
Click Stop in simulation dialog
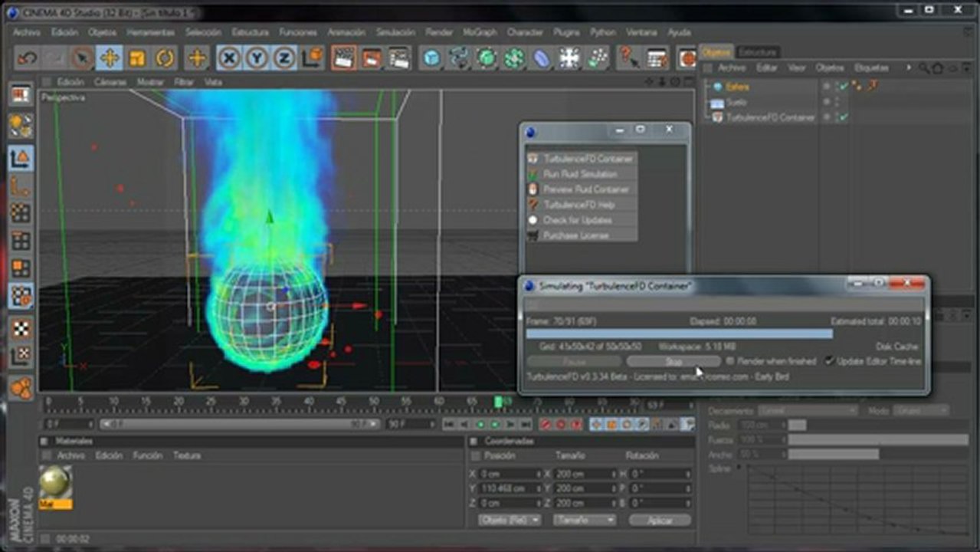[674, 361]
